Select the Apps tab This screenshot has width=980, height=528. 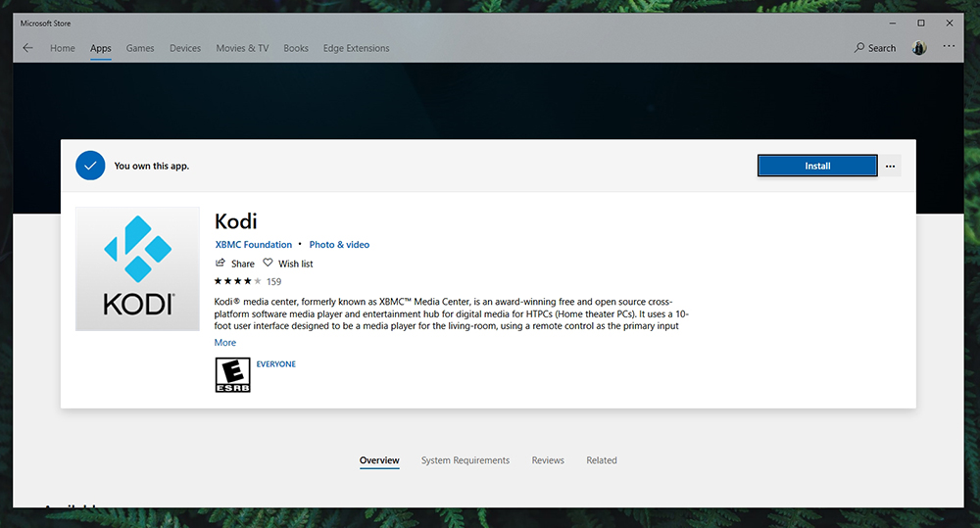click(101, 48)
